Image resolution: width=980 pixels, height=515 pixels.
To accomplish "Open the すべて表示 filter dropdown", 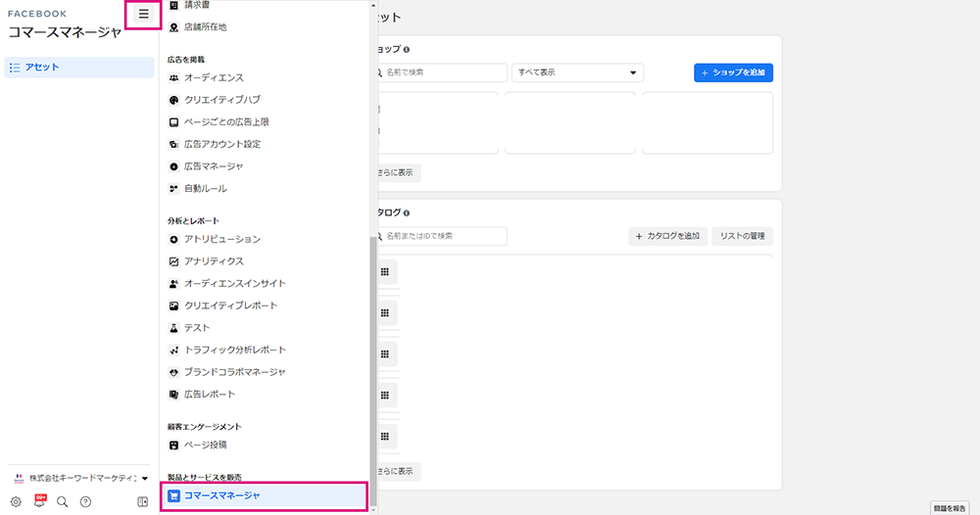I will pos(577,72).
